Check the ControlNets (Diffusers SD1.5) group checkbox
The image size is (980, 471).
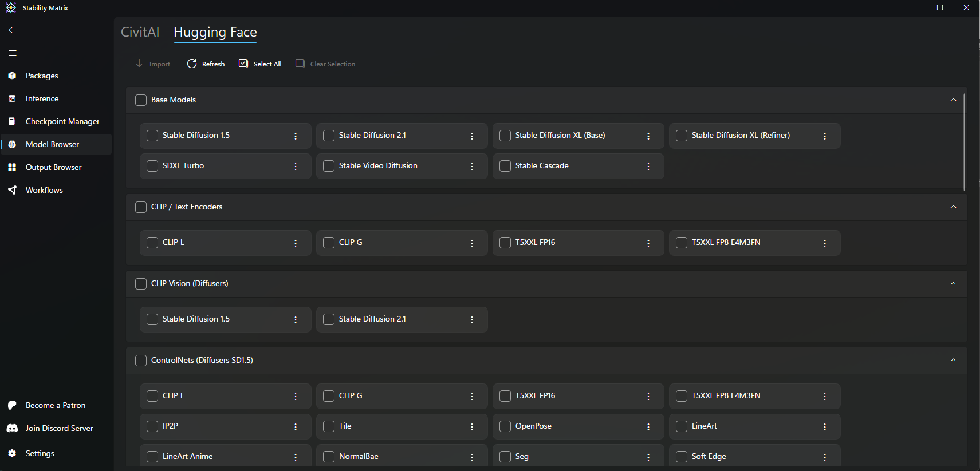tap(141, 361)
